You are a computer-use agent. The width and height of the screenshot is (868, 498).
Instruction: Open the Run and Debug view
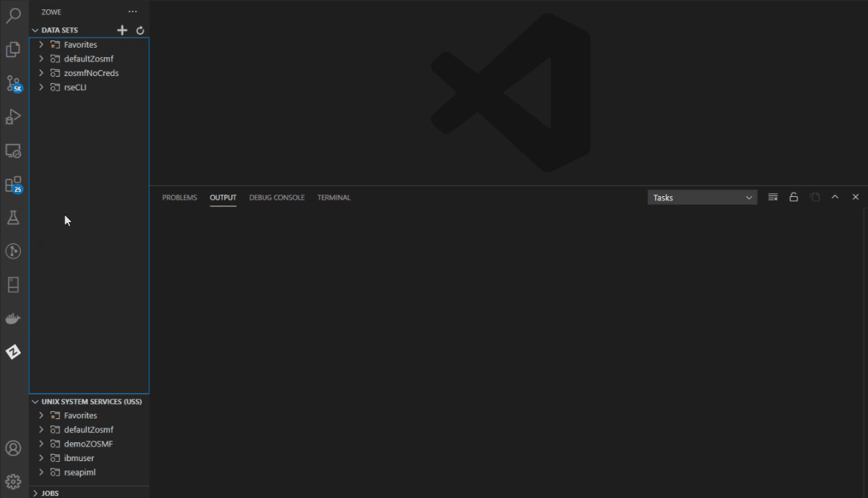[x=13, y=116]
